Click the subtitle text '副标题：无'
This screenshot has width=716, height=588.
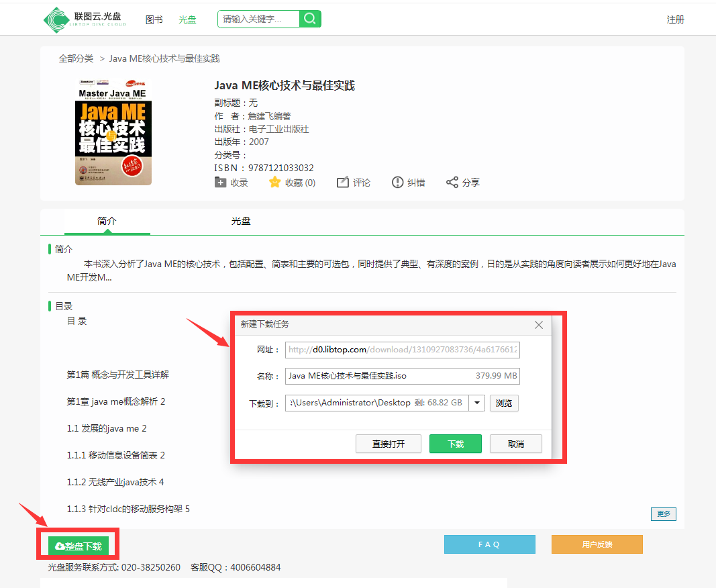point(236,103)
